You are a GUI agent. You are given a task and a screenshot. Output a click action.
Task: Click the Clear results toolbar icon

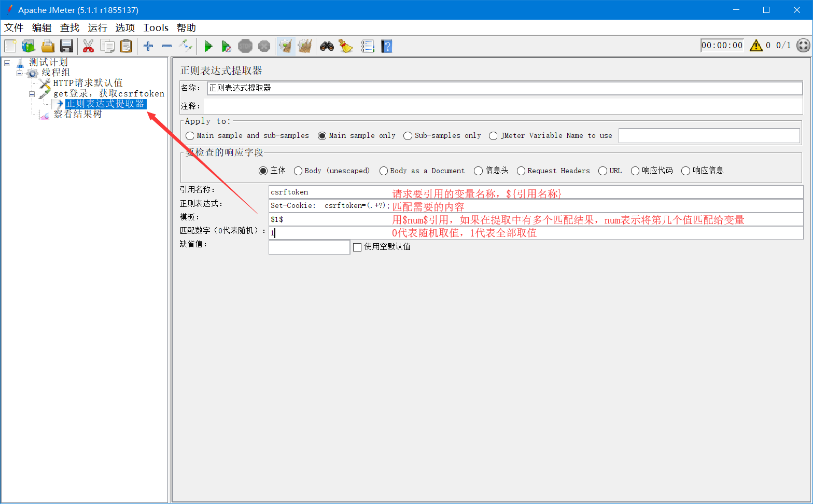(286, 46)
